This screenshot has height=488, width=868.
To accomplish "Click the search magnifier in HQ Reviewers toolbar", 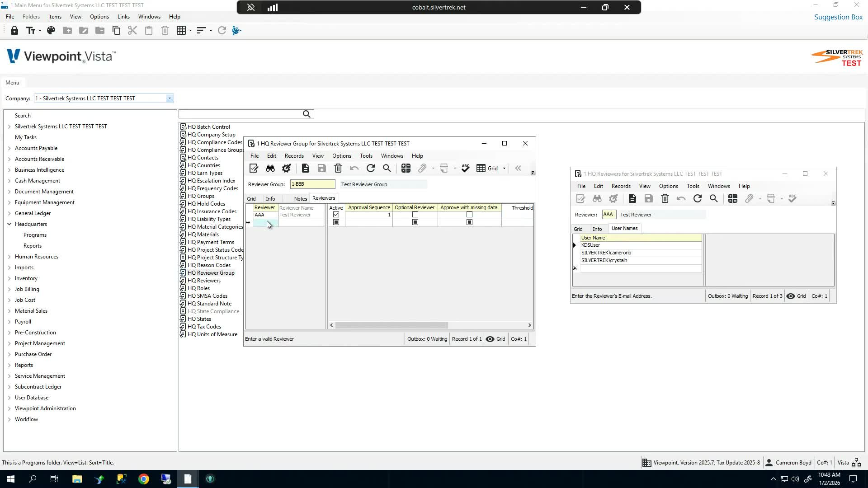I will click(x=714, y=199).
